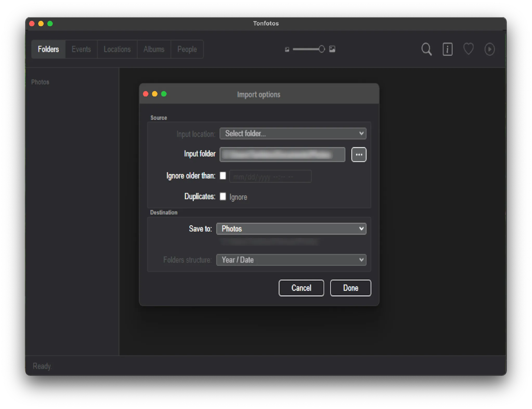
Task: Select Photos in the sidebar
Action: (x=40, y=82)
